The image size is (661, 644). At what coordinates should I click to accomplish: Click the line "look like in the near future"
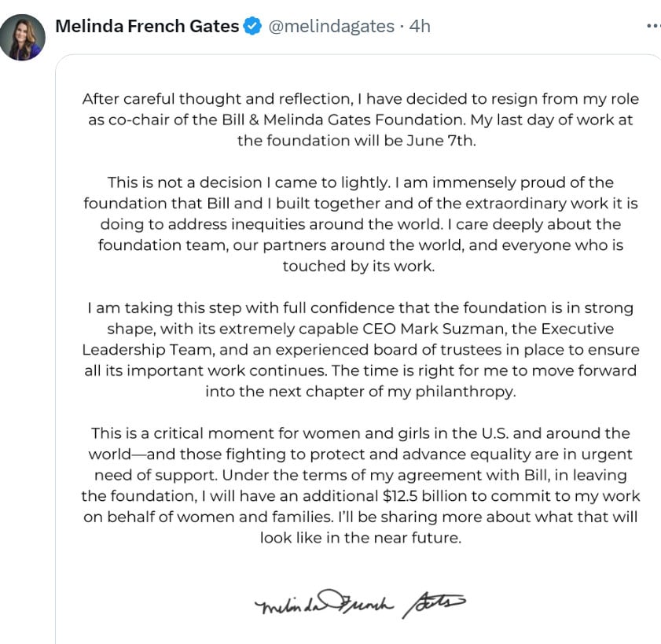361,538
